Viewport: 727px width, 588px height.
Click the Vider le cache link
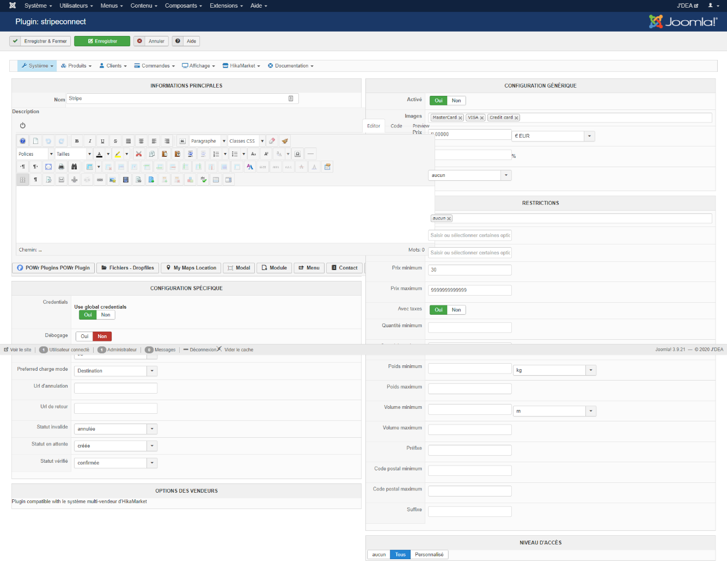pyautogui.click(x=239, y=350)
